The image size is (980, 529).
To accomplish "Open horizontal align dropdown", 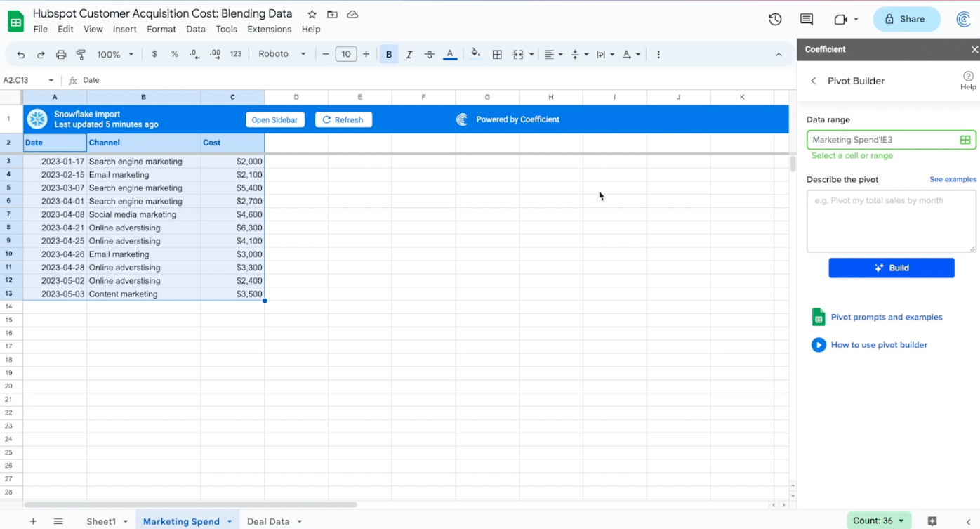I will coord(553,54).
